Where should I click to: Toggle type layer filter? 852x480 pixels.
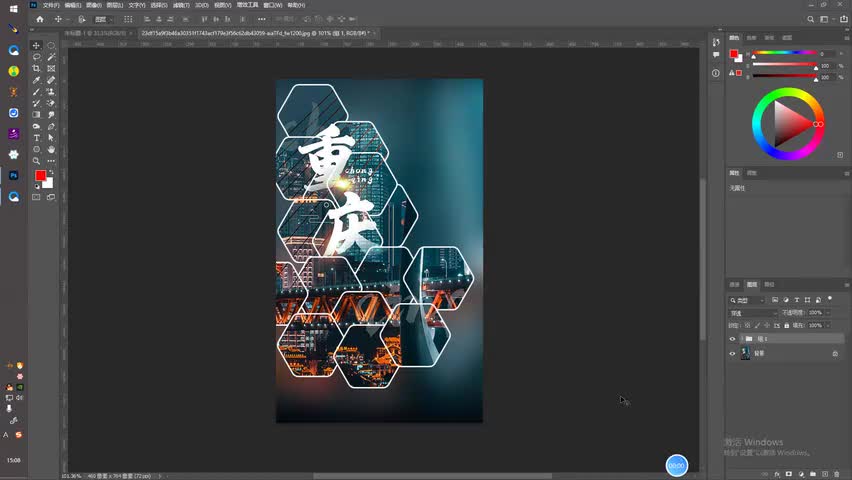point(797,300)
